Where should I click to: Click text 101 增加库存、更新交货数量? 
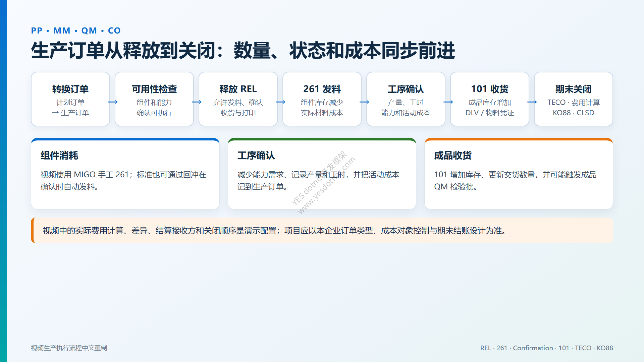(x=484, y=175)
